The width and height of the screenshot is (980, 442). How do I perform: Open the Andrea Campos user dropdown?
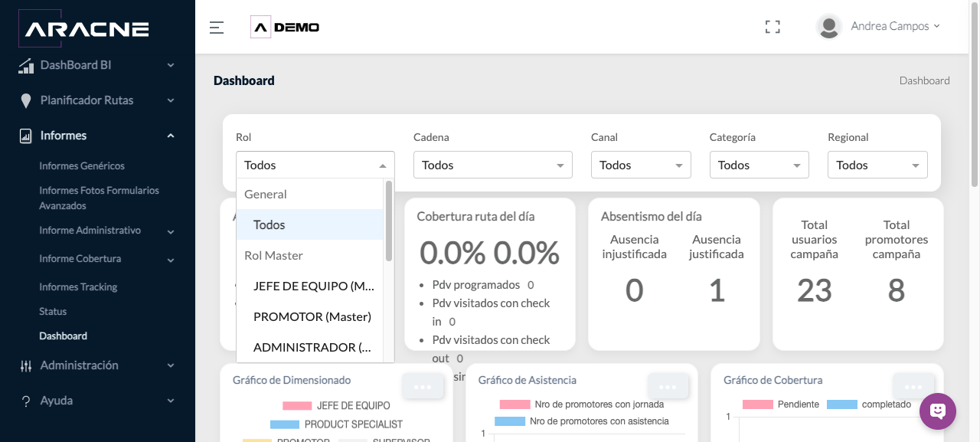pyautogui.click(x=895, y=26)
